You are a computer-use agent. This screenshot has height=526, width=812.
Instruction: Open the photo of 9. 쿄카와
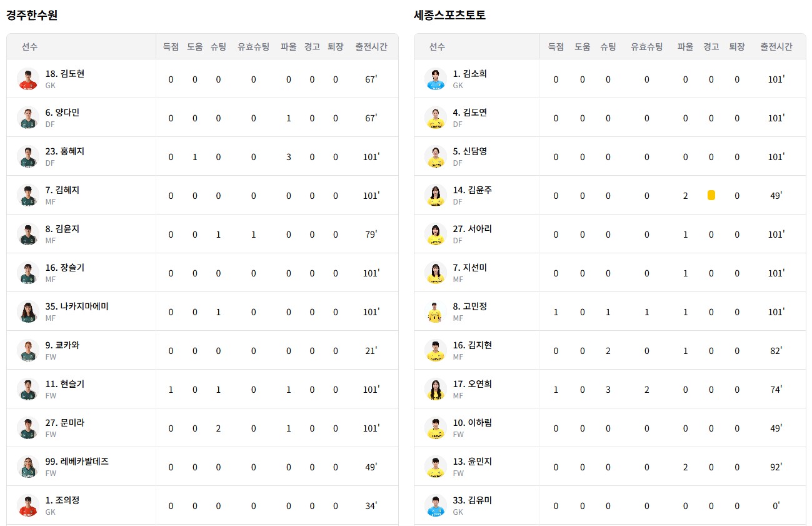coord(28,350)
